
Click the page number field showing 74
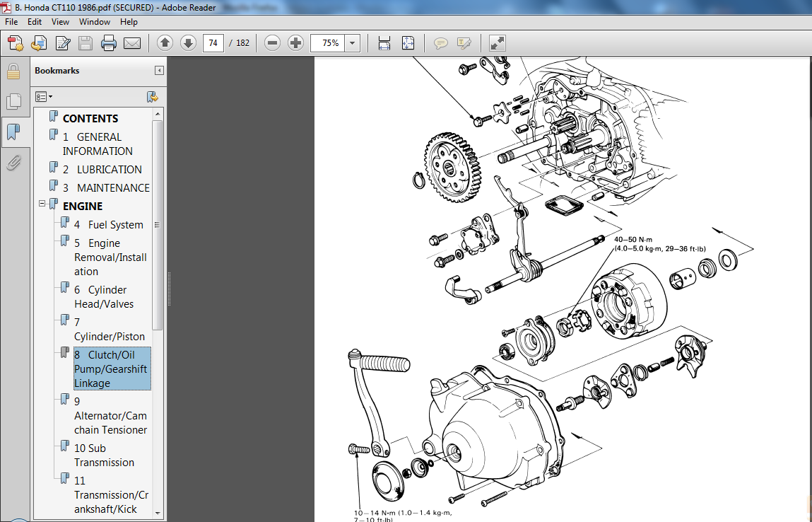point(213,43)
